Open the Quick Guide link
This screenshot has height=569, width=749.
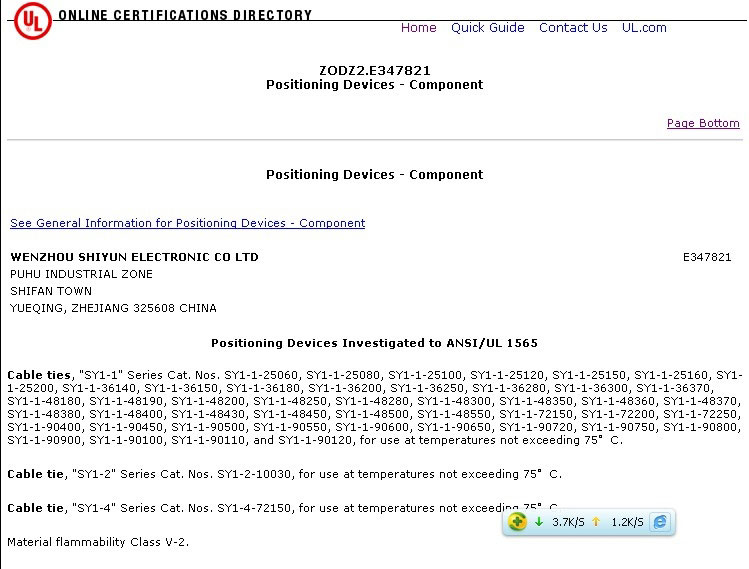[487, 28]
